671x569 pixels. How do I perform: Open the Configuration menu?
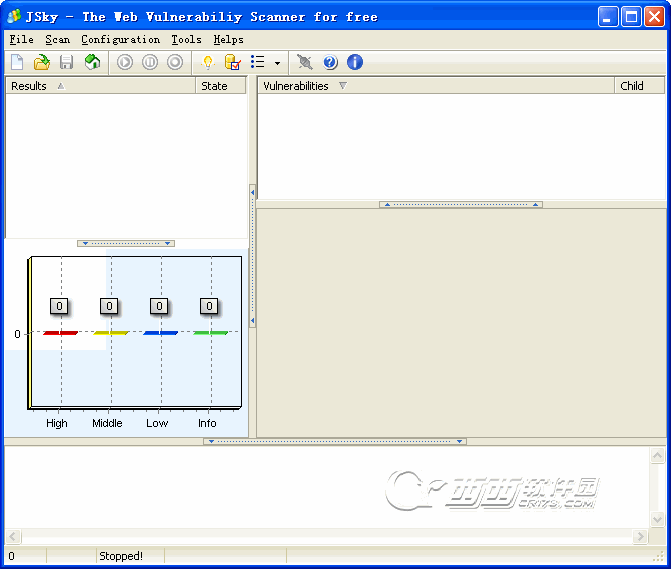[x=120, y=39]
